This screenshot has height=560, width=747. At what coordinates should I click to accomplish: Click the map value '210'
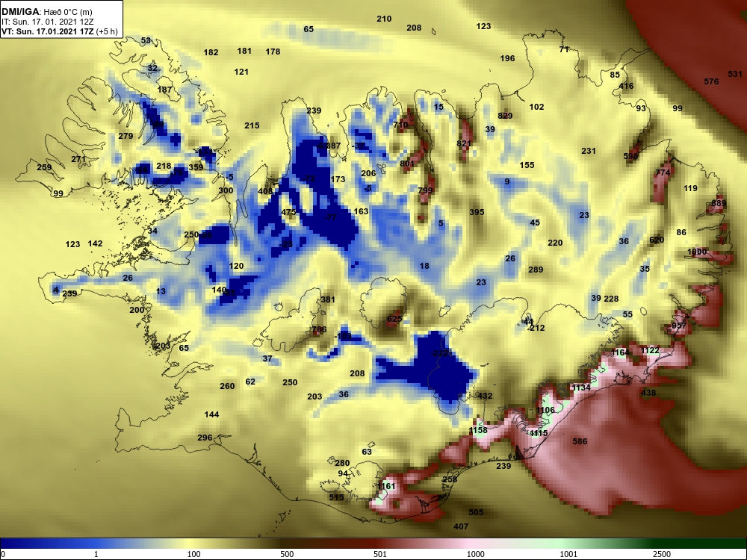(x=384, y=19)
